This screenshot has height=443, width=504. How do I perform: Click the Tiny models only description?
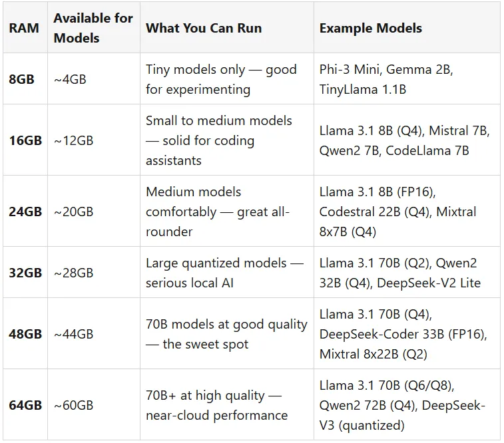coord(221,79)
